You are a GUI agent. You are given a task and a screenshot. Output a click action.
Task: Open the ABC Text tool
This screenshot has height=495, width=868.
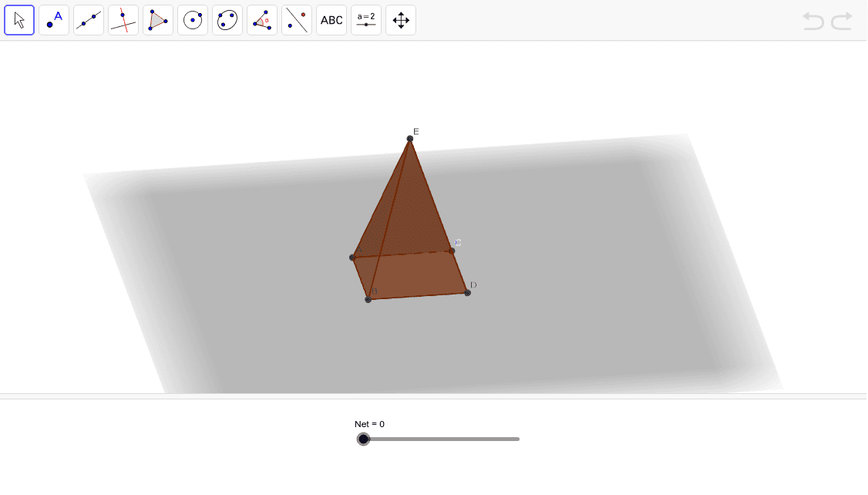(x=331, y=20)
